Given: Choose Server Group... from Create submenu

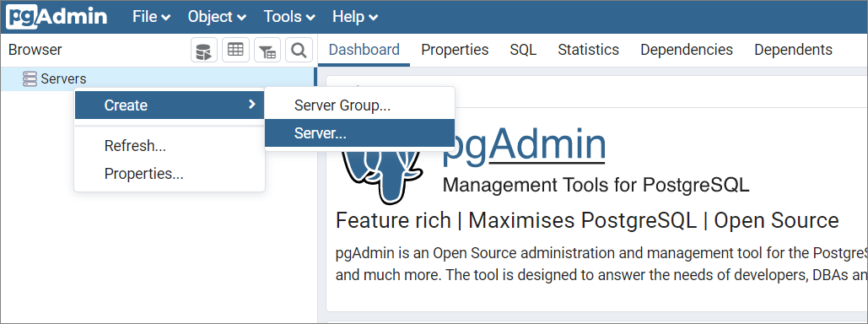Looking at the screenshot, I should coord(360,105).
